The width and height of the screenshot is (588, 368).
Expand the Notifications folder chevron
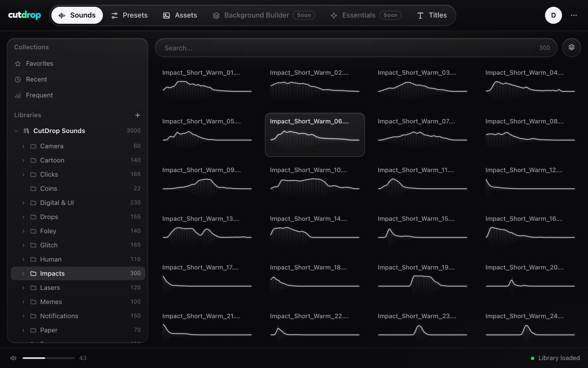click(23, 316)
